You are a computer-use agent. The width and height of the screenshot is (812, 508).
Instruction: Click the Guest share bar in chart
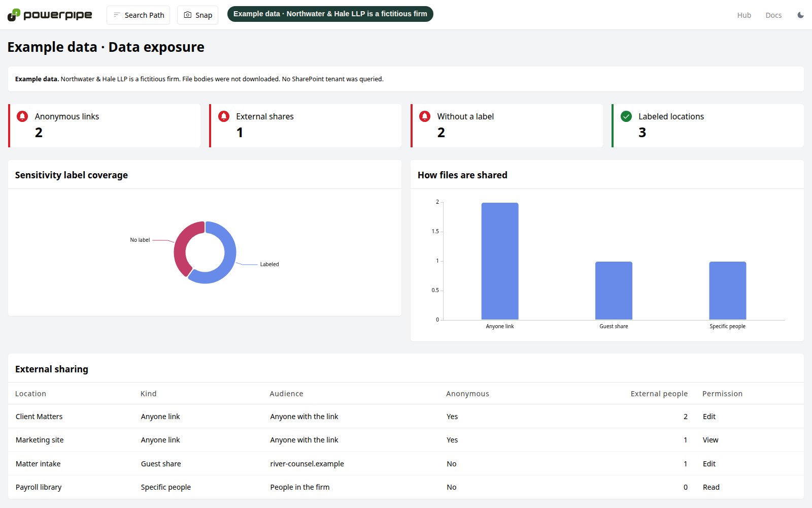click(x=614, y=291)
